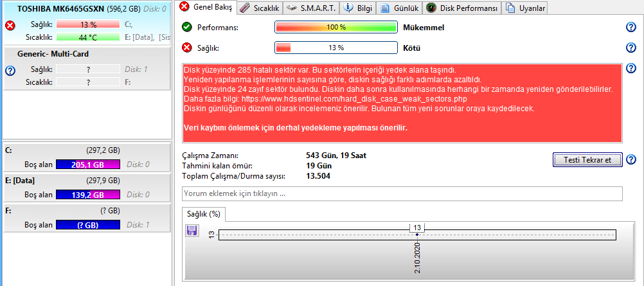The image size is (644, 286).
Task: Click the Testi Tekrar et button
Action: 587,159
